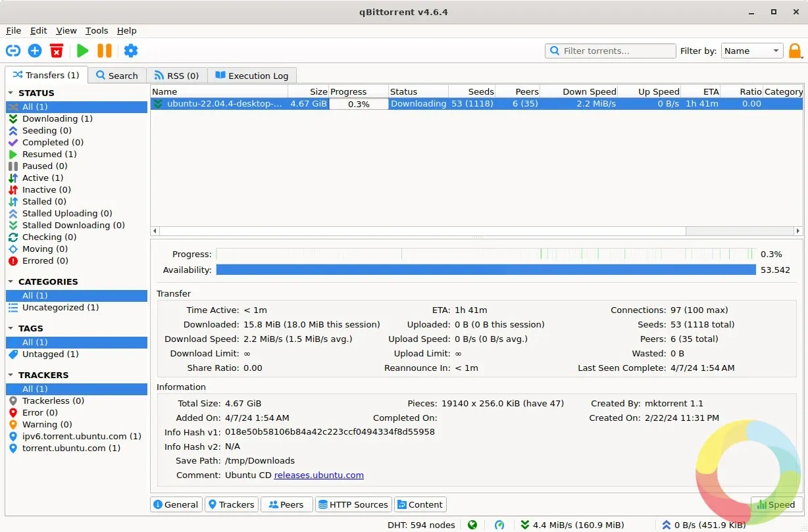Viewport: 808px width, 532px height.
Task: Open the View menu
Action: click(66, 30)
